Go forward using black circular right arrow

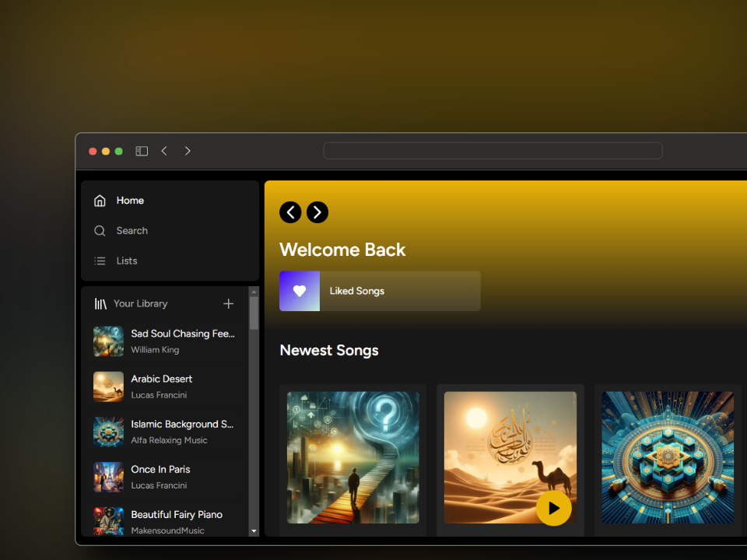pos(317,212)
